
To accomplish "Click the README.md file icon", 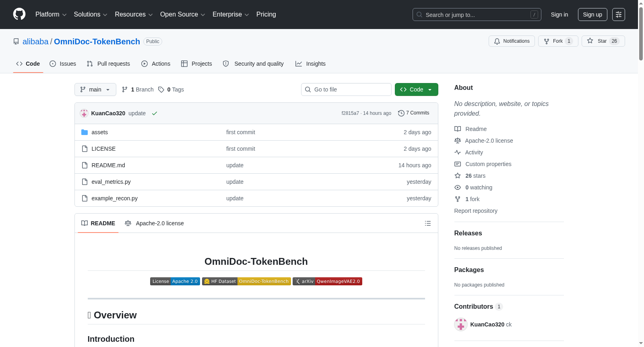I will [85, 165].
